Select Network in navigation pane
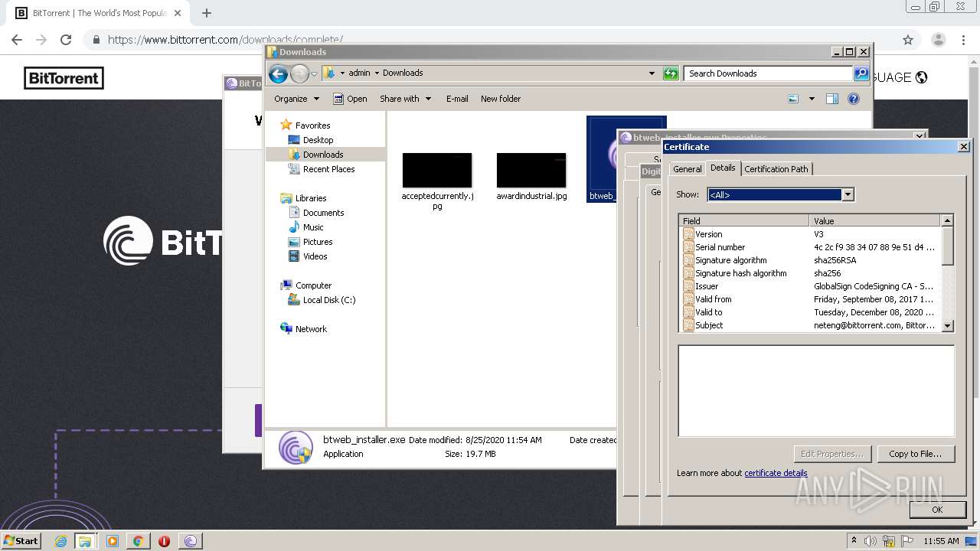 click(x=311, y=329)
